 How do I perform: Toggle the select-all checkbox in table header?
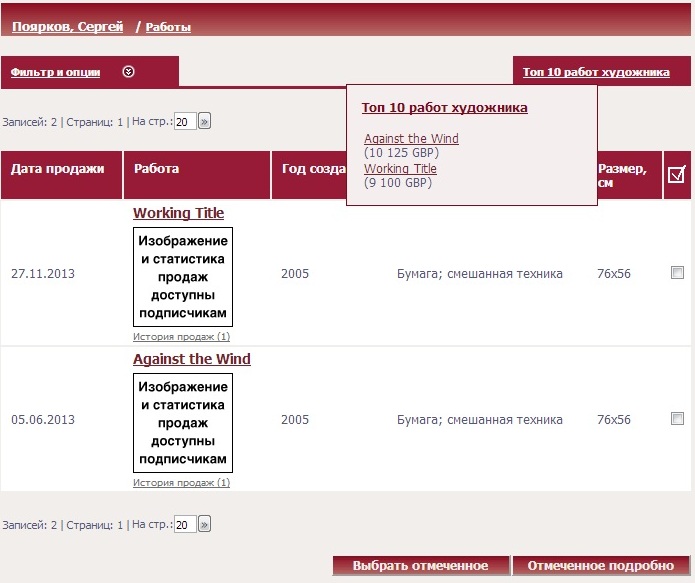click(x=676, y=175)
